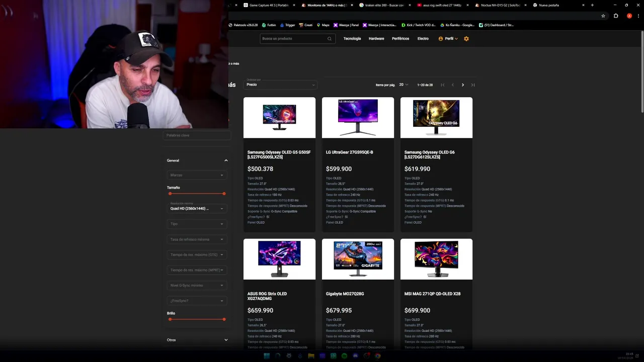Open the Trigger bookmark

click(288, 25)
